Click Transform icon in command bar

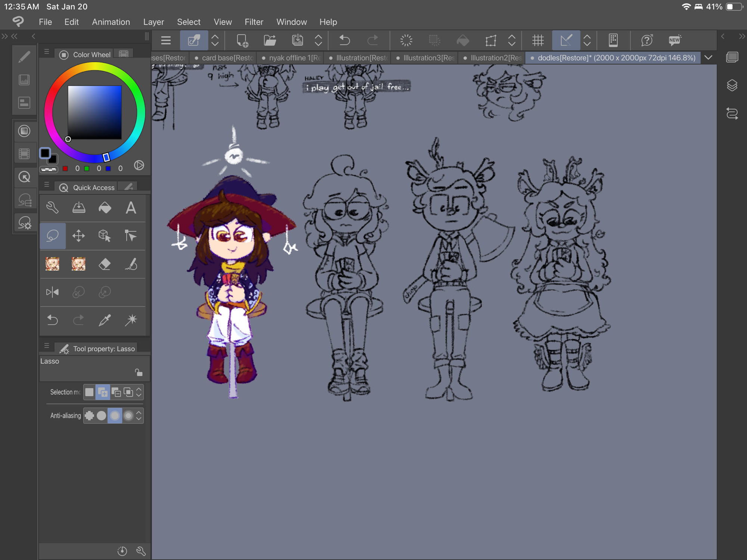pos(491,40)
